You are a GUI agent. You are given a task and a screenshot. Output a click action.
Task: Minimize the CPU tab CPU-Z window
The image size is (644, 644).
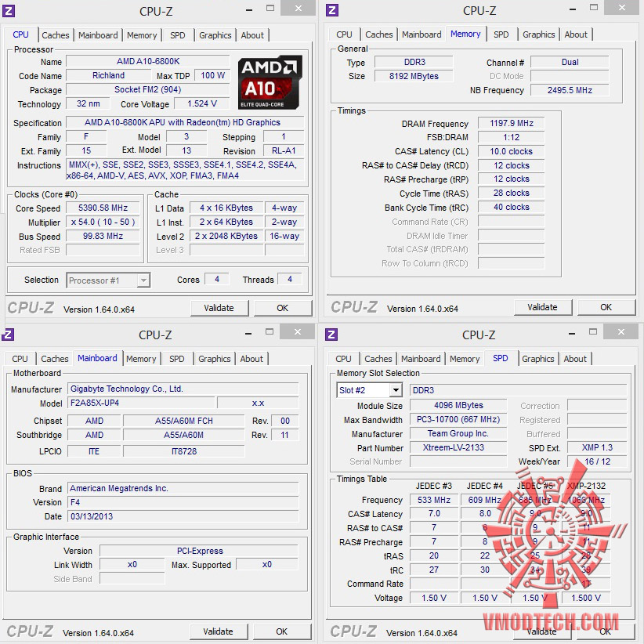pos(249,10)
